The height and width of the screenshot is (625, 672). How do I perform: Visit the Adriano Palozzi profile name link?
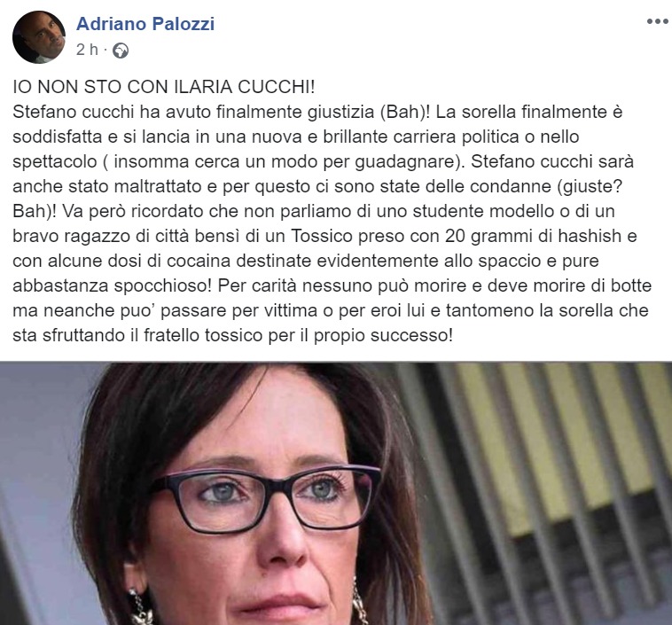145,24
